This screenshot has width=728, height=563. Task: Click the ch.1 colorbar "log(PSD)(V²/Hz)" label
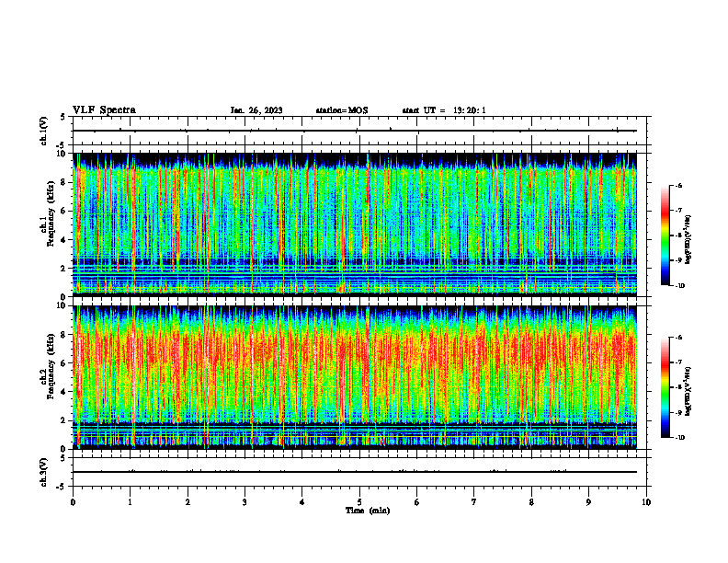click(x=688, y=240)
